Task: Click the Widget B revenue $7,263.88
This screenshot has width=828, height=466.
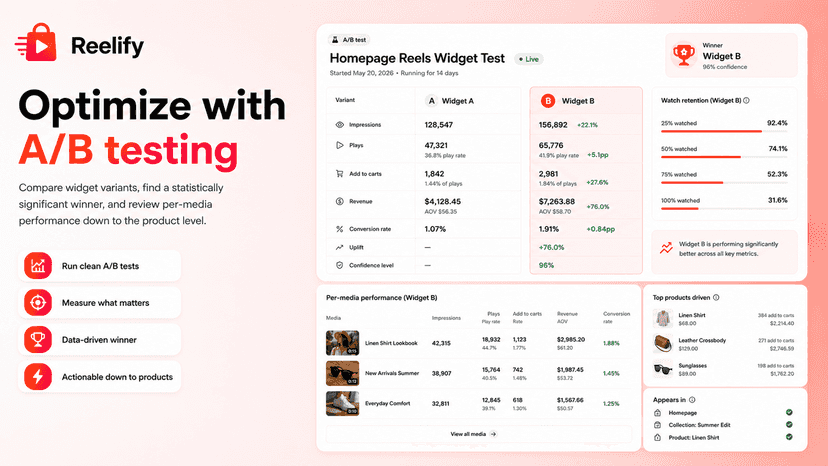Action: [557, 201]
